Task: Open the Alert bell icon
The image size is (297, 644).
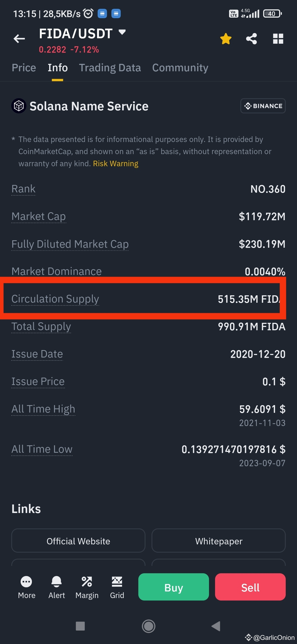Action: click(57, 587)
